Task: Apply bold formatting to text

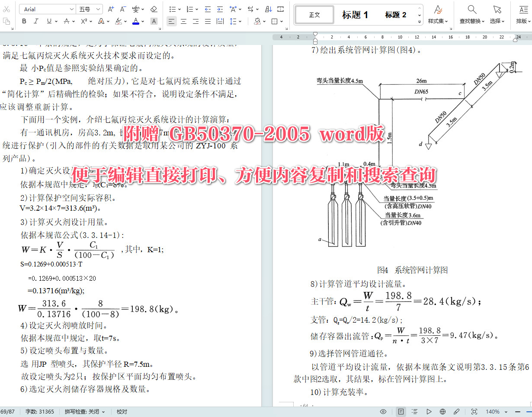Action: click(x=24, y=21)
